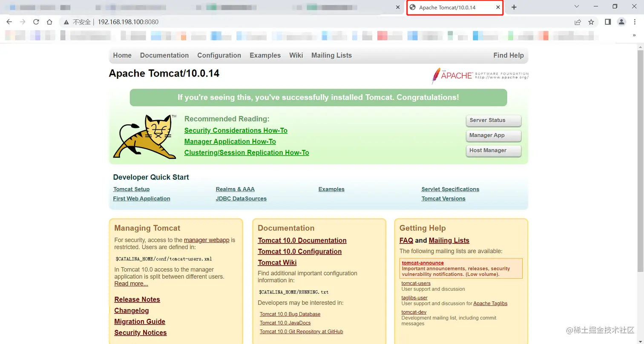Click the FAQ link under Getting Help
The width and height of the screenshot is (644, 344).
click(406, 241)
